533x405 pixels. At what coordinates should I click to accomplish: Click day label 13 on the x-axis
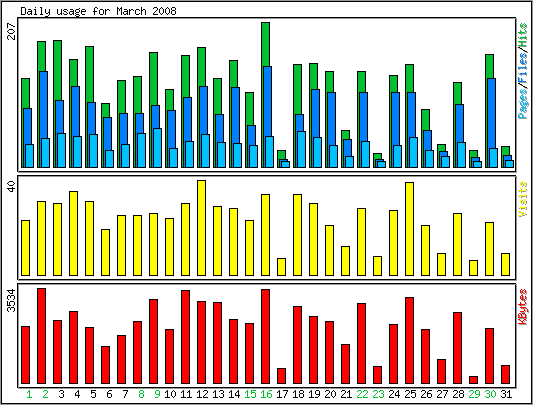click(218, 394)
